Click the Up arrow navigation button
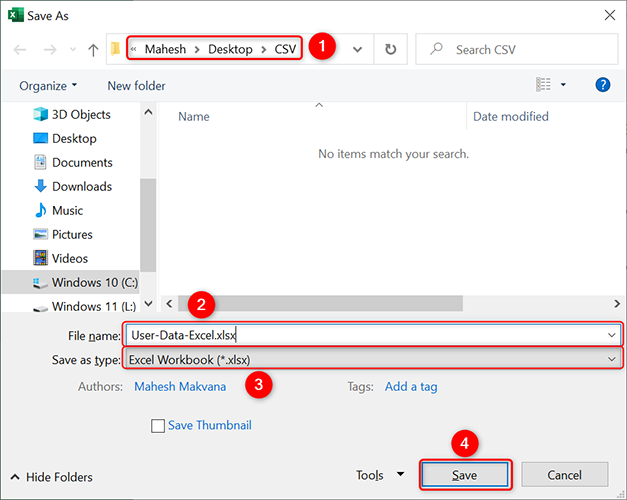The height and width of the screenshot is (500, 627). click(x=93, y=49)
